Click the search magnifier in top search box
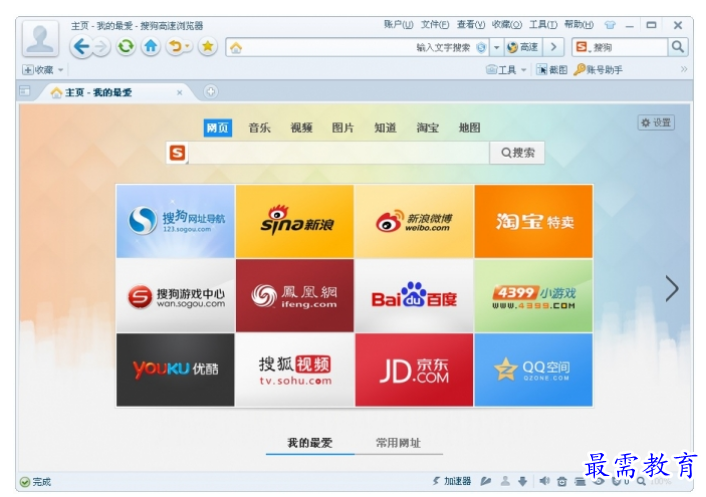Image resolution: width=706 pixels, height=497 pixels. 678,46
